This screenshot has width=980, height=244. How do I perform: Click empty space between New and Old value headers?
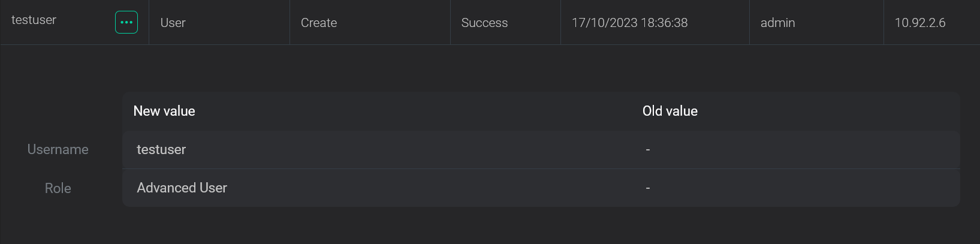click(x=420, y=111)
